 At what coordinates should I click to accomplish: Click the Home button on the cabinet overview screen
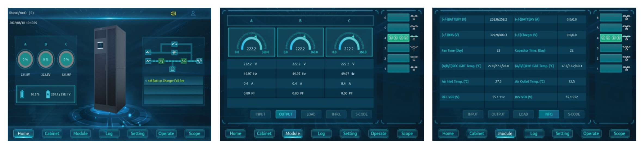tap(23, 134)
